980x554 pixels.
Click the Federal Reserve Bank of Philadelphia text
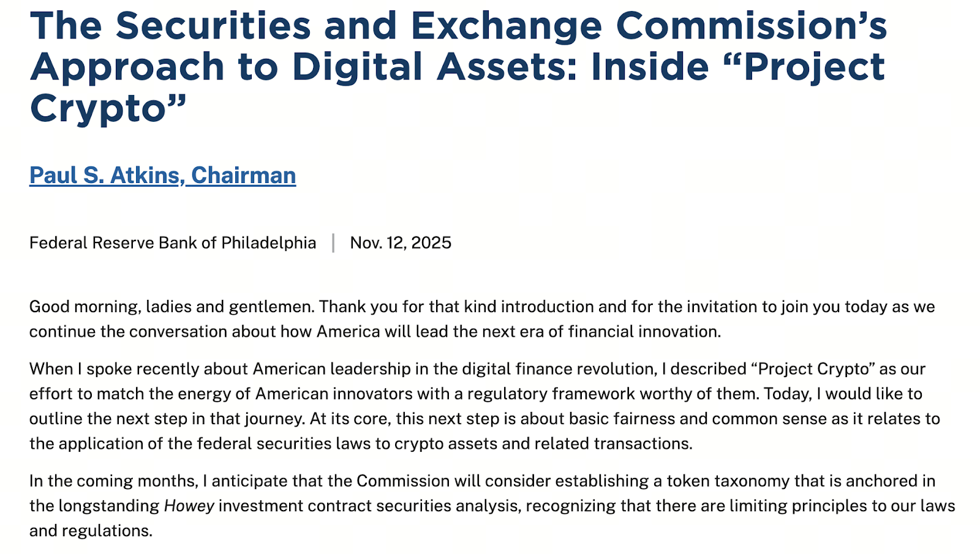coord(173,243)
